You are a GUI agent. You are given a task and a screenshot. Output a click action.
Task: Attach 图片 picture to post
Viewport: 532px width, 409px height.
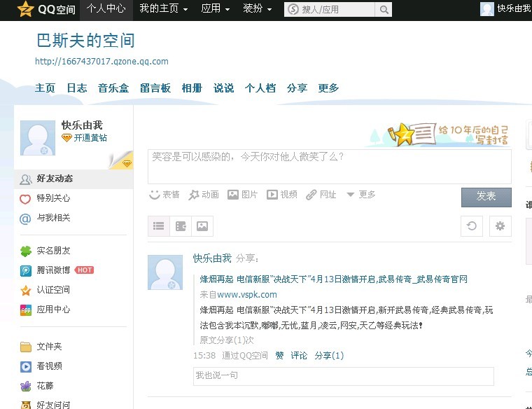(243, 195)
